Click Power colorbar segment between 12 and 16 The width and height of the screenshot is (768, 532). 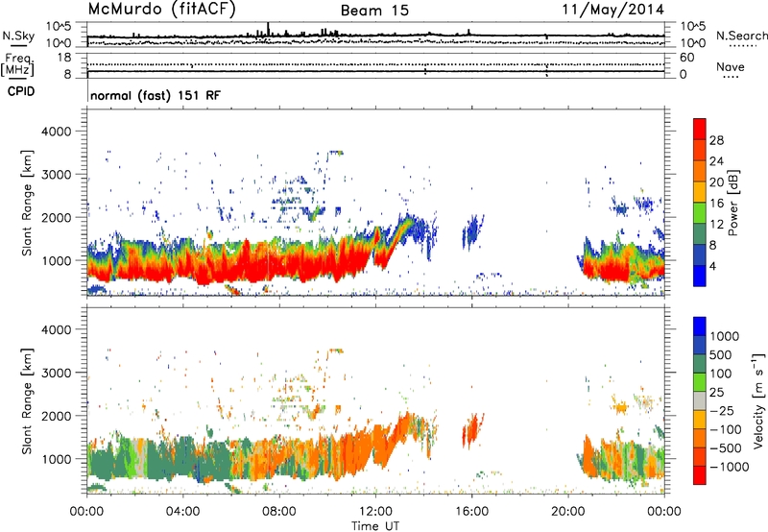point(700,213)
